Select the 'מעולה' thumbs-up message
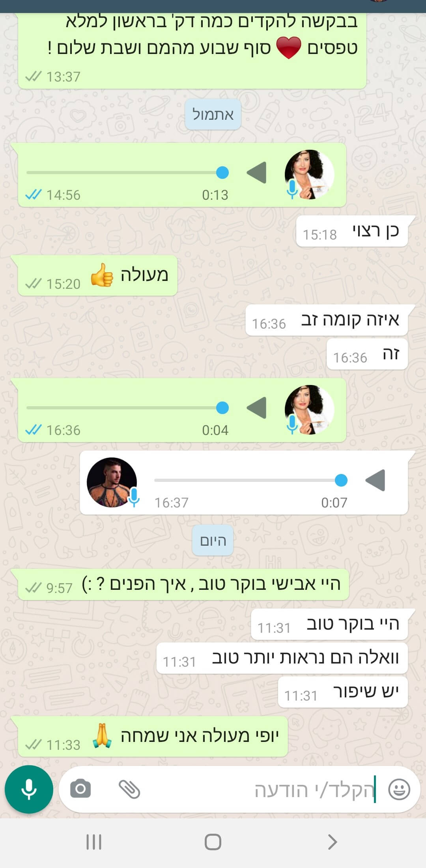 click(x=97, y=275)
